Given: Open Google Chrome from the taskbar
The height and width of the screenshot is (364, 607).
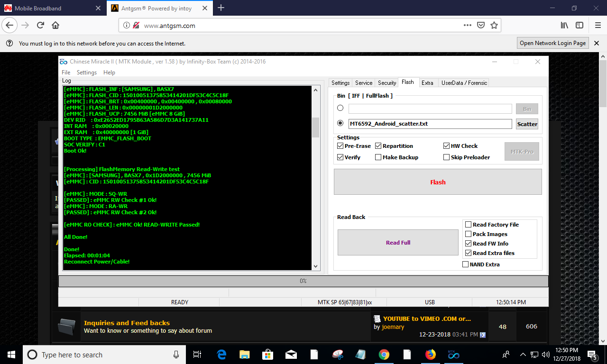Looking at the screenshot, I should point(384,355).
